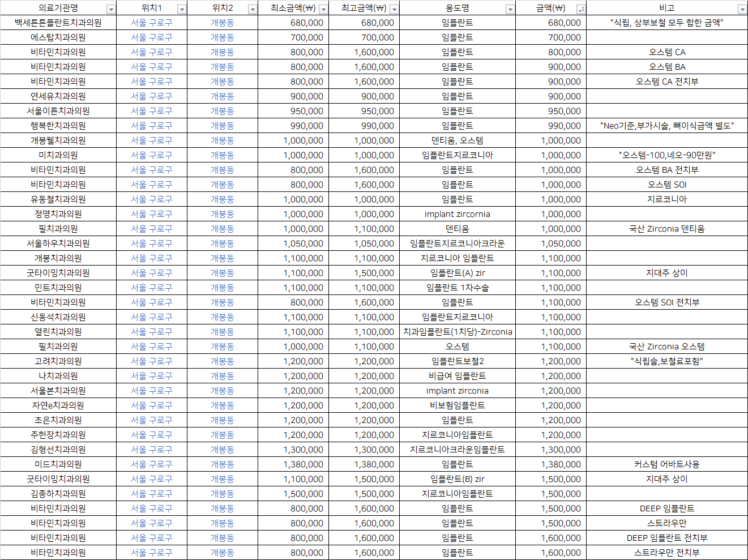Select the 임플란트(A) zir usage cell
The height and width of the screenshot is (560, 748).
[x=458, y=273]
